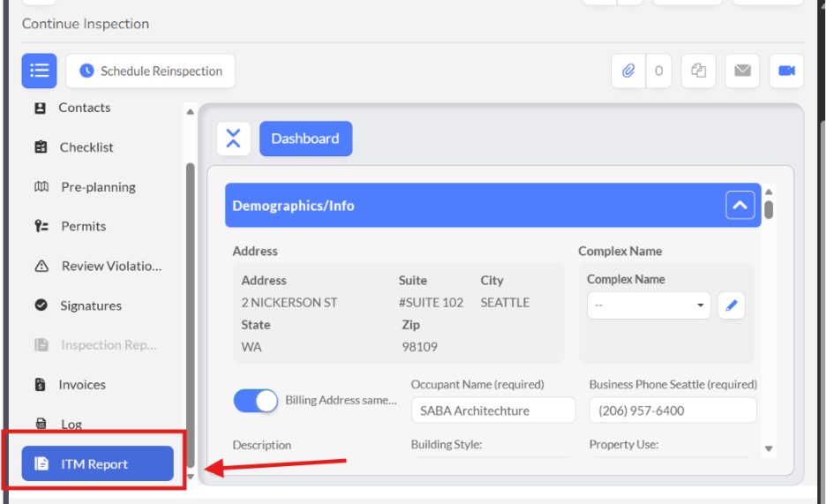Image resolution: width=826 pixels, height=504 pixels.
Task: Go to Review Violations sidebar item
Action: tap(110, 266)
